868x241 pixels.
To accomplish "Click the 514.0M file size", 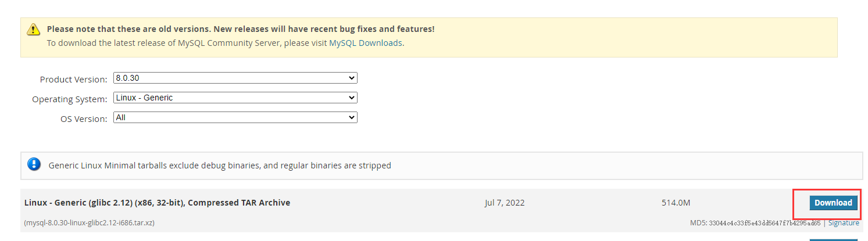I will pyautogui.click(x=676, y=203).
